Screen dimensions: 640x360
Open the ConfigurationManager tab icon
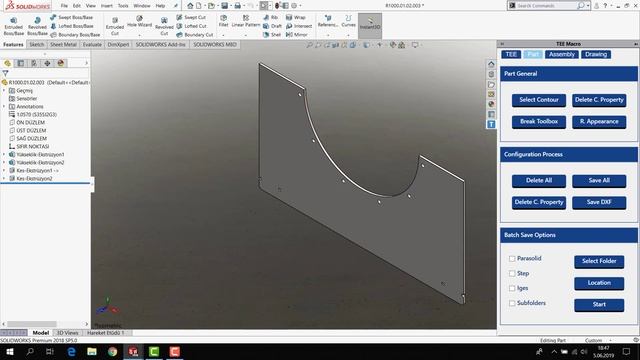[x=34, y=63]
